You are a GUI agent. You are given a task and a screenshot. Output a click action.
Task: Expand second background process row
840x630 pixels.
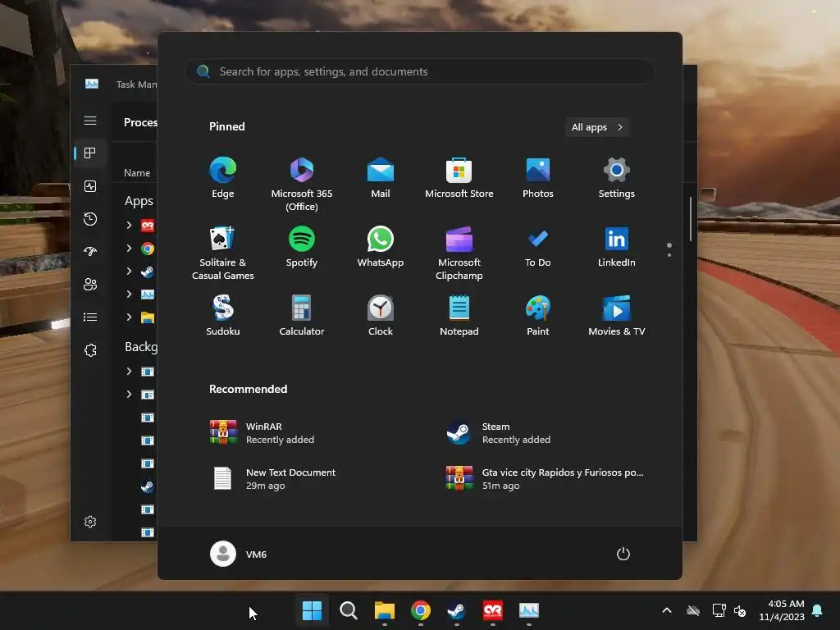(x=129, y=395)
